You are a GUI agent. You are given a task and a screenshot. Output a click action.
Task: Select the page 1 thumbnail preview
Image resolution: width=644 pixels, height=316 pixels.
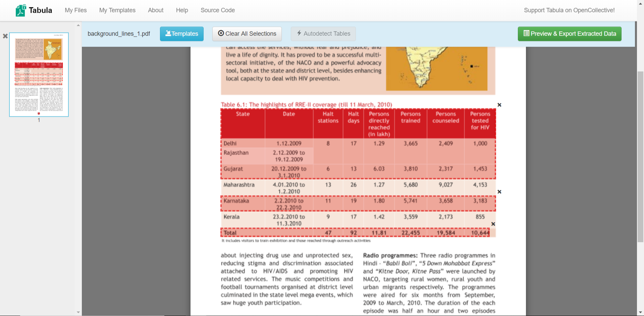click(x=39, y=74)
